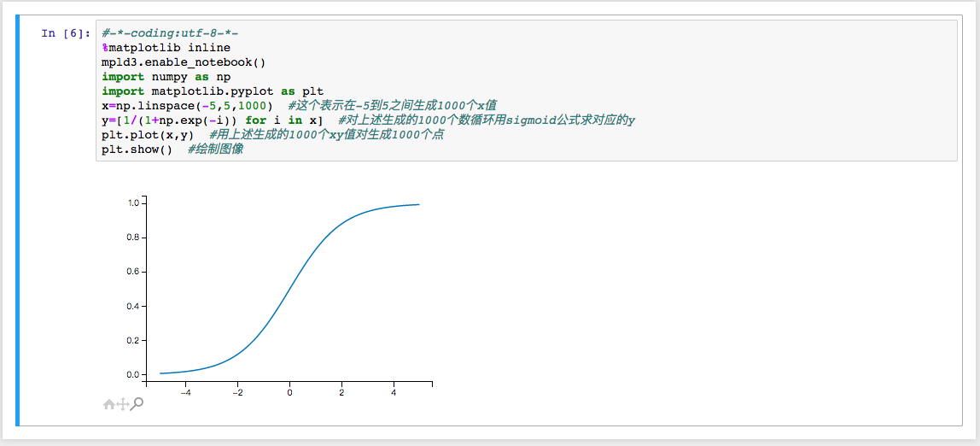Click the 4 x-axis tick label
980x446 pixels.
coord(394,393)
